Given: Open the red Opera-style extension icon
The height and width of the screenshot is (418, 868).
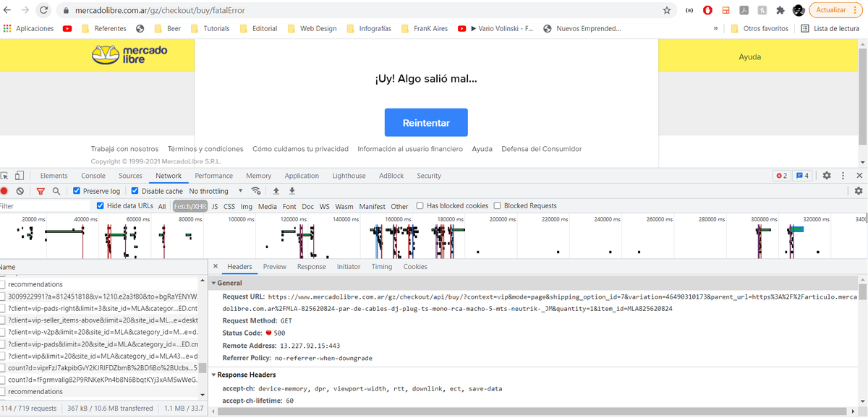Looking at the screenshot, I should [707, 10].
